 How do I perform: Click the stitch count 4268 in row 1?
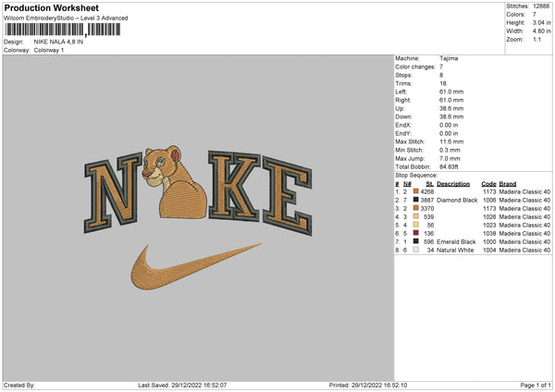[x=427, y=191]
